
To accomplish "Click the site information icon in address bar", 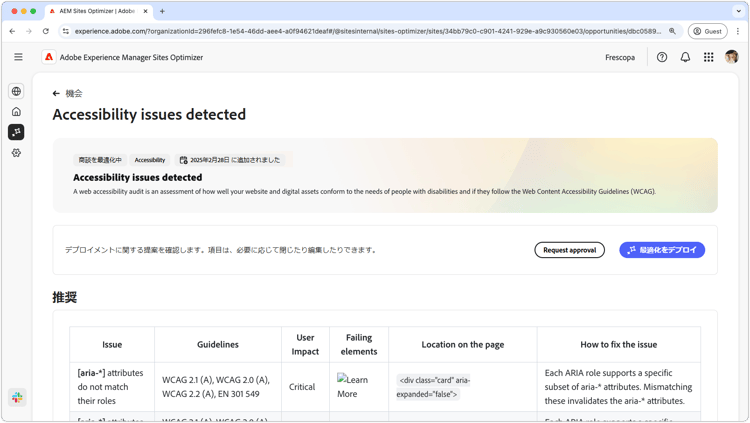I will [66, 31].
